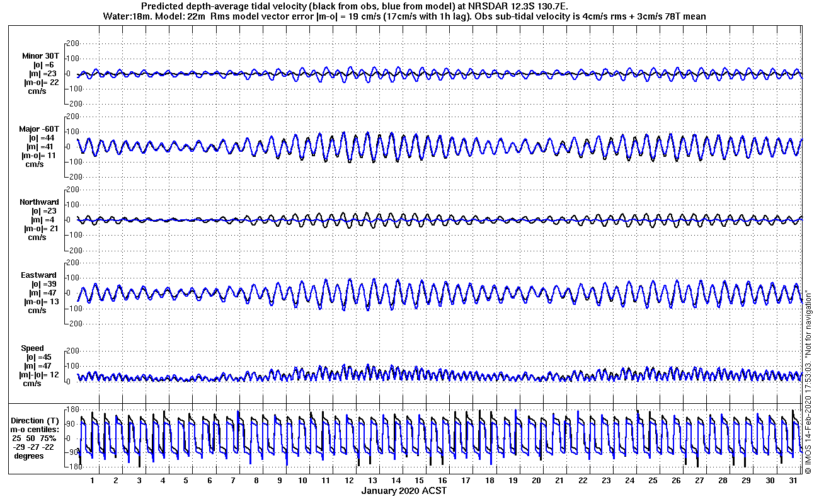Click the 200 tick on the Minor panel axis
Viewport: 819px width, 504px height.
72,43
